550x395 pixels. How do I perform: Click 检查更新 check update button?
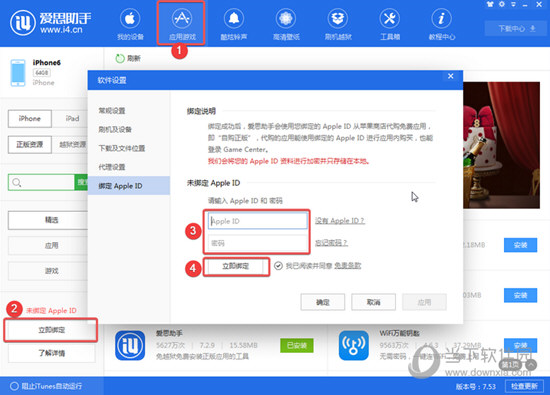point(524,386)
